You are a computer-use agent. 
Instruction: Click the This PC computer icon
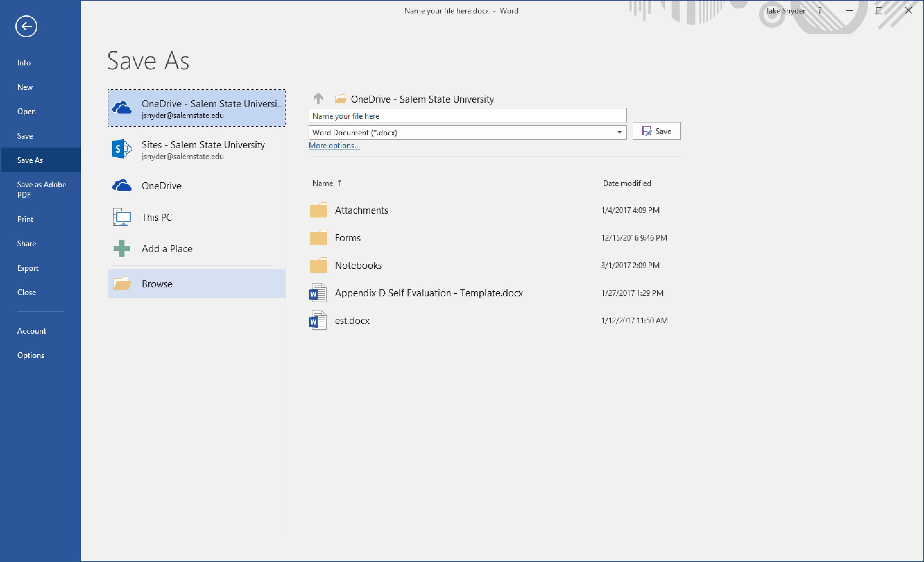(x=122, y=217)
